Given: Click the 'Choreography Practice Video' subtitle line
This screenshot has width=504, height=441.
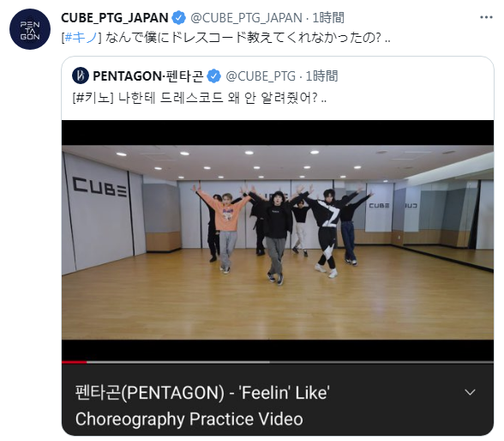Looking at the screenshot, I should [x=189, y=419].
